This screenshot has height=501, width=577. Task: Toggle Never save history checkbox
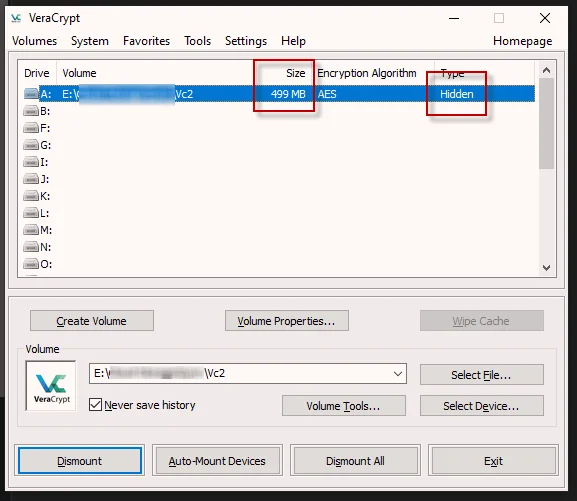tap(95, 405)
